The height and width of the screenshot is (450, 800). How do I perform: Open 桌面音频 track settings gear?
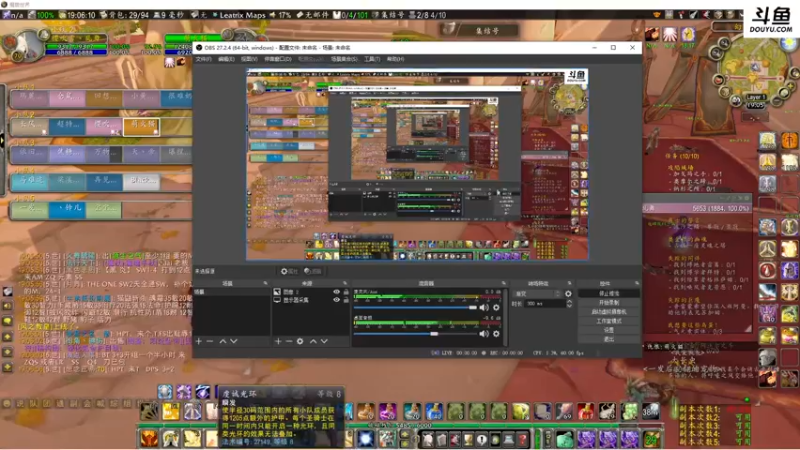click(496, 334)
